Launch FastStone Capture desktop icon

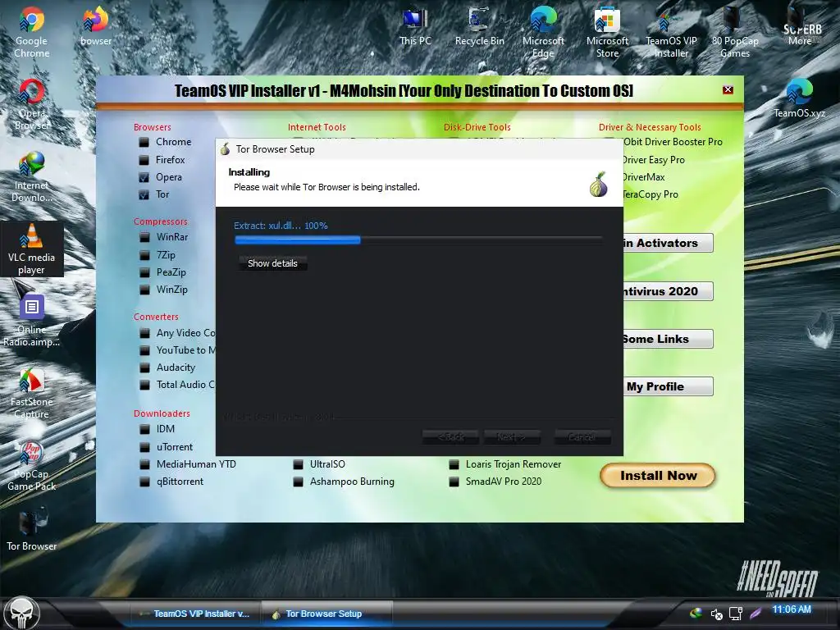[32, 393]
